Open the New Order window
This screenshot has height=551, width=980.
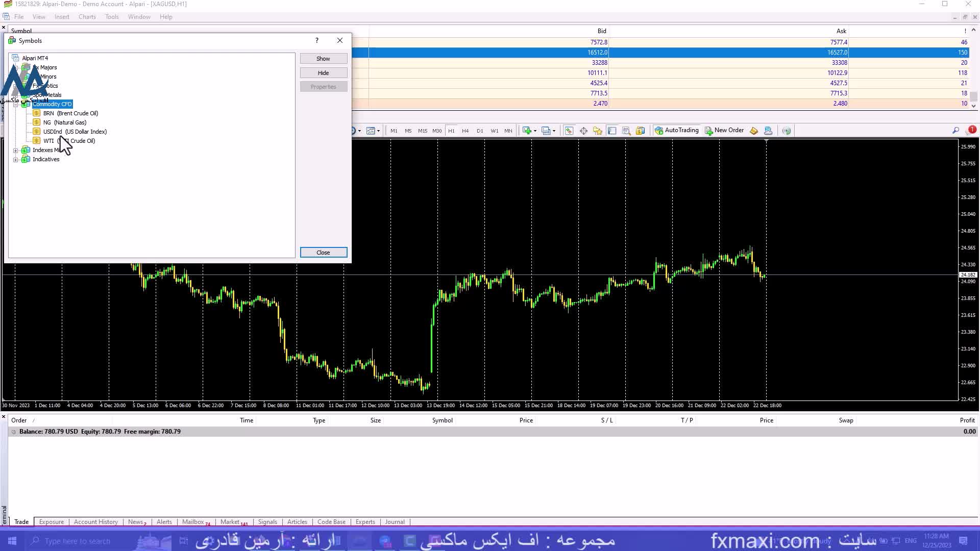point(724,131)
